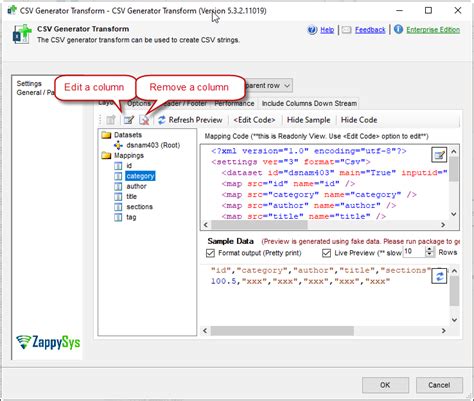
Task: Minimize the CSV Generator Transform window
Action: coord(400,11)
